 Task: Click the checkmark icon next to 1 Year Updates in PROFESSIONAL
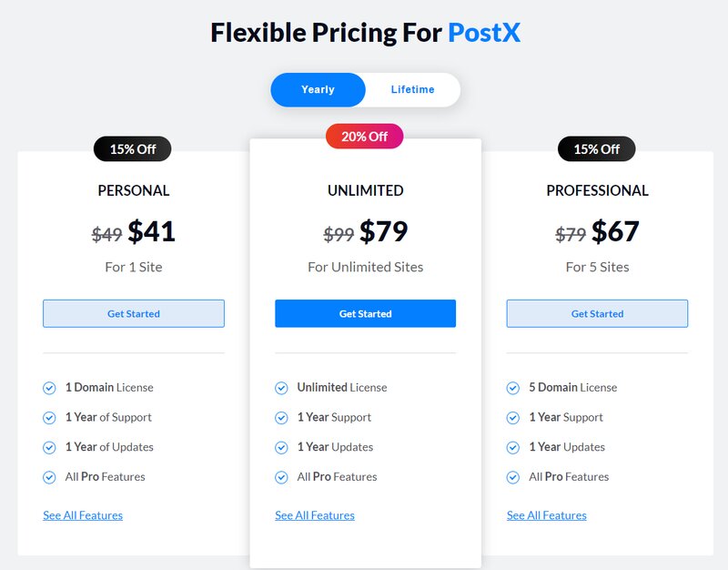coord(513,447)
